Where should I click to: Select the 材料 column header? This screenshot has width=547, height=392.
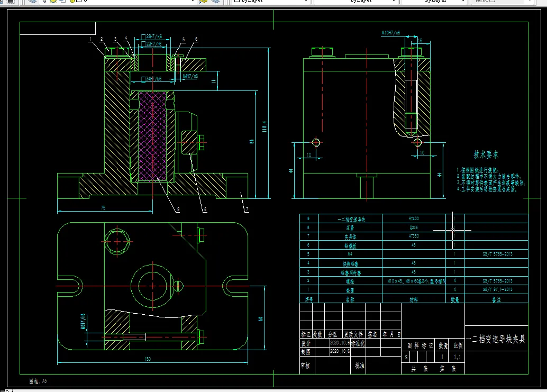point(414,299)
